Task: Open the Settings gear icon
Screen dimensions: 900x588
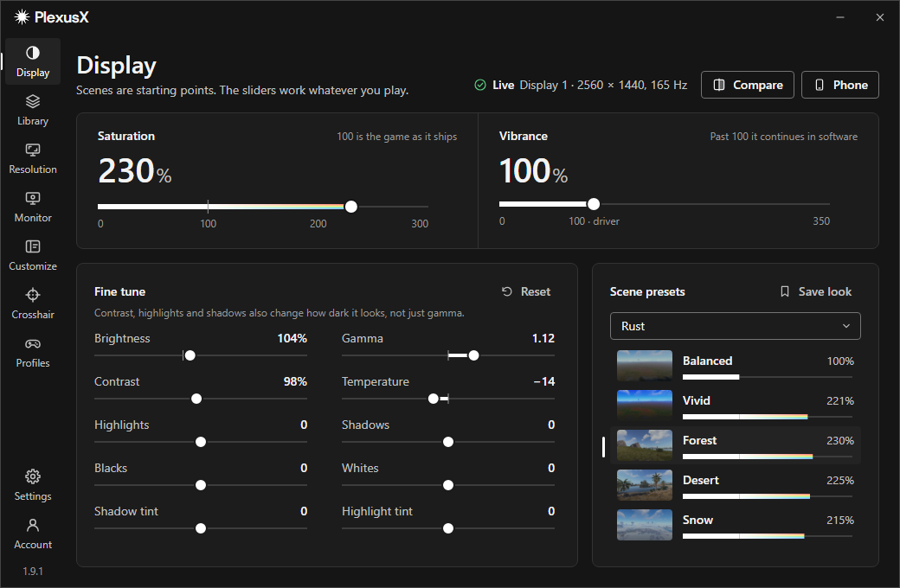Action: coord(33,476)
